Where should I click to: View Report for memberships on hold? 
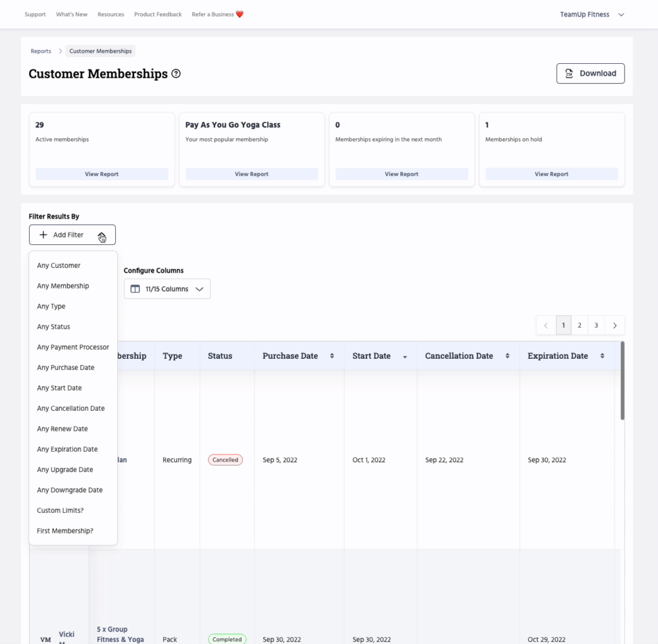[x=551, y=174]
